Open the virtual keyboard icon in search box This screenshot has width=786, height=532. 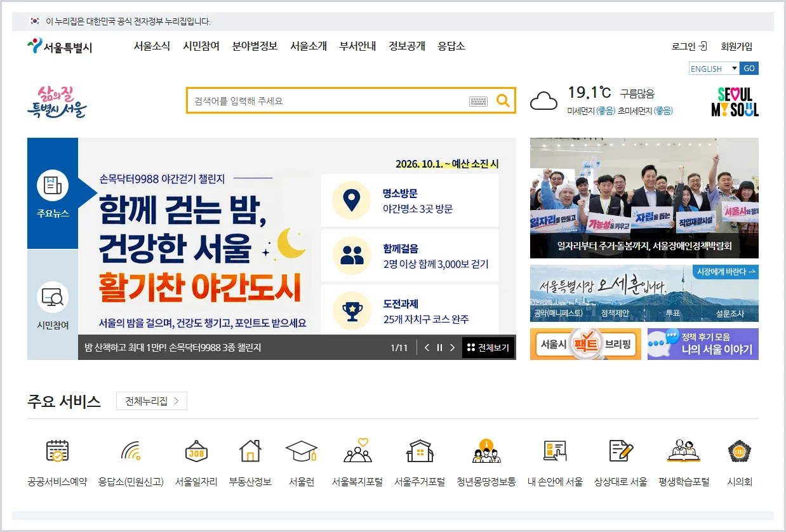click(478, 101)
